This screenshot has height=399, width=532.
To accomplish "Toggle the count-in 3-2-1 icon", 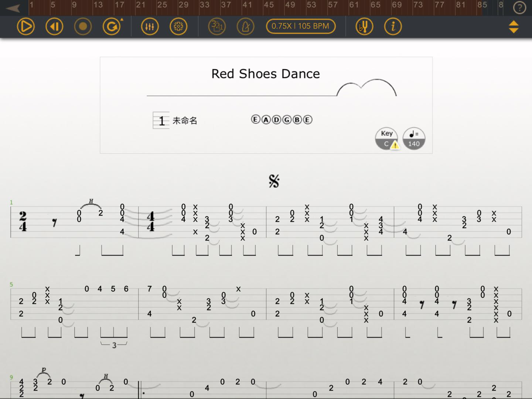I will 217,27.
